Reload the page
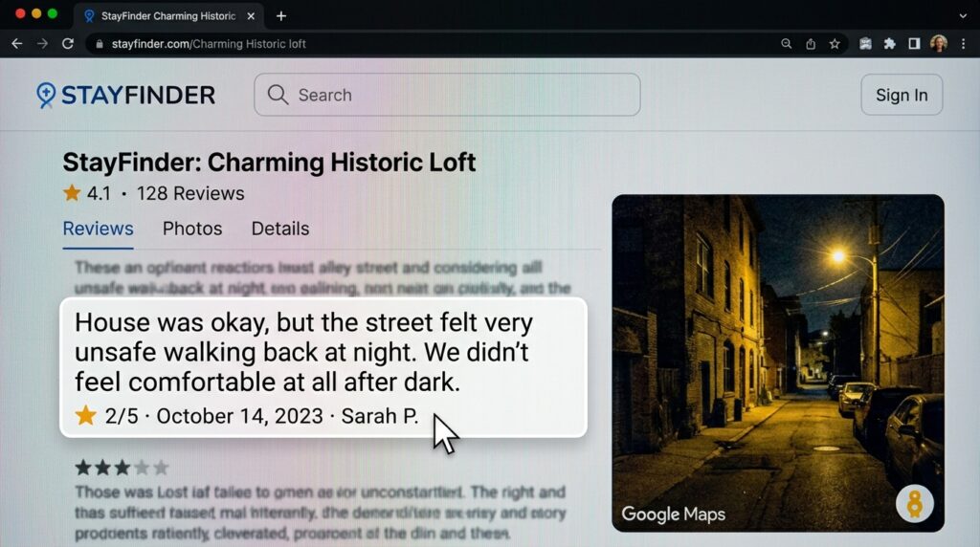 (x=68, y=44)
